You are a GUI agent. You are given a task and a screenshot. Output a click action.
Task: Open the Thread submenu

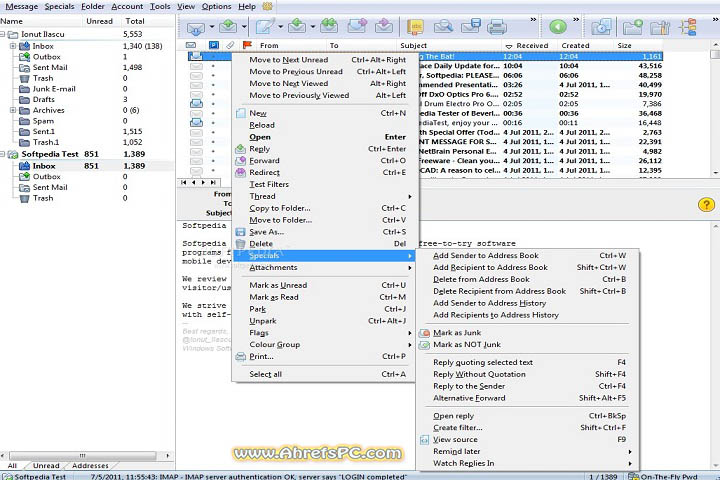click(324, 196)
